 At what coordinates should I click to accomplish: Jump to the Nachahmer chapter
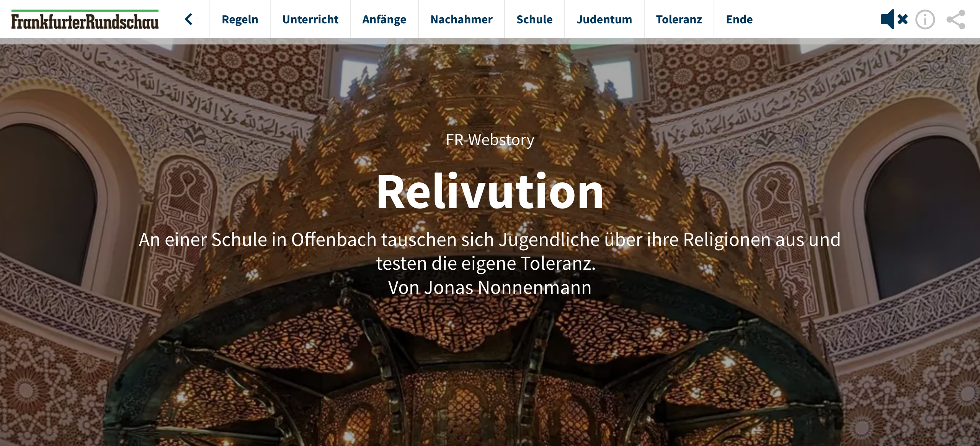461,19
